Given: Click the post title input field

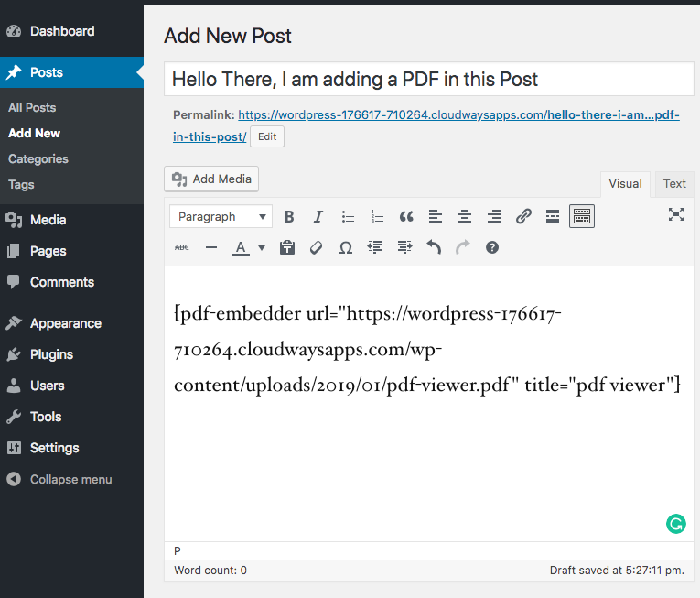Looking at the screenshot, I should pos(429,79).
